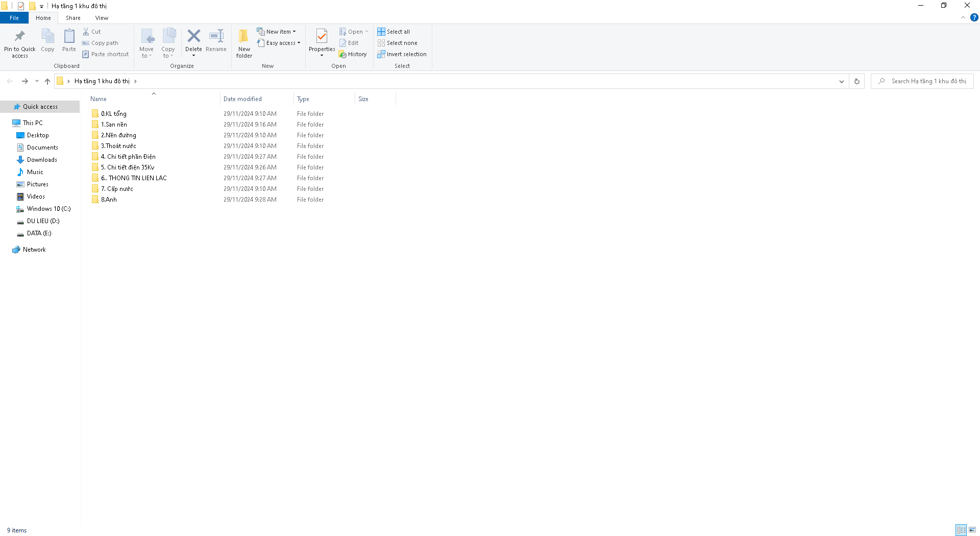Click the red Delete icon
Image resolution: width=980 pixels, height=536 pixels.
click(x=193, y=36)
